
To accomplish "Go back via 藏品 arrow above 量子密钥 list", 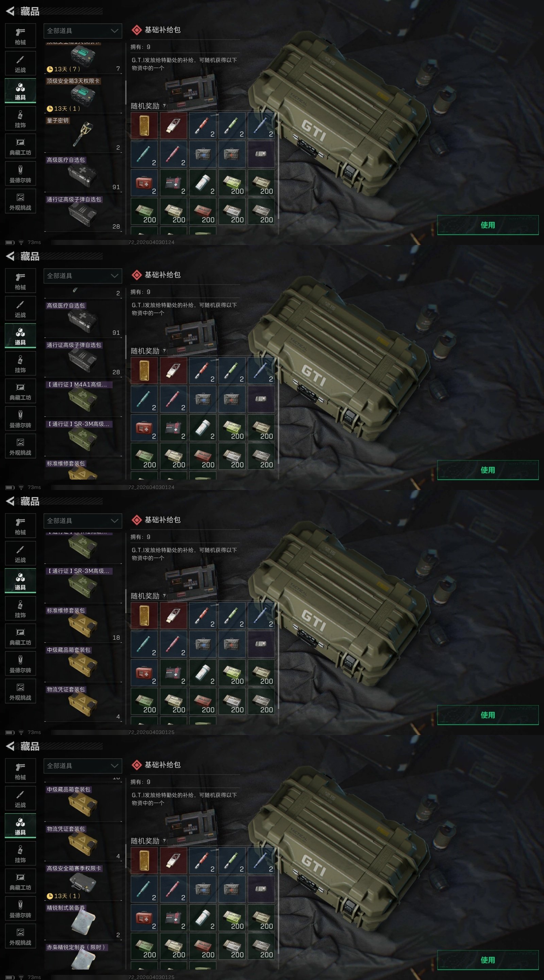I will [x=10, y=12].
